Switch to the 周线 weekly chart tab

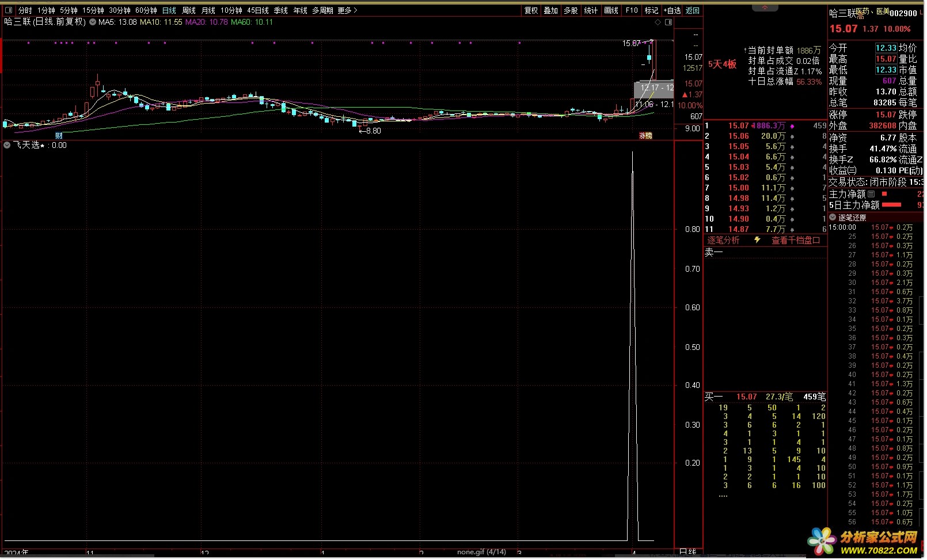pos(189,10)
